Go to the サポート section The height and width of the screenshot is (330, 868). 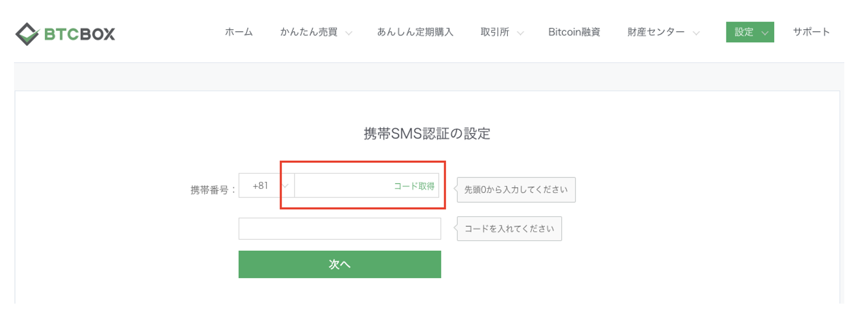coord(811,32)
